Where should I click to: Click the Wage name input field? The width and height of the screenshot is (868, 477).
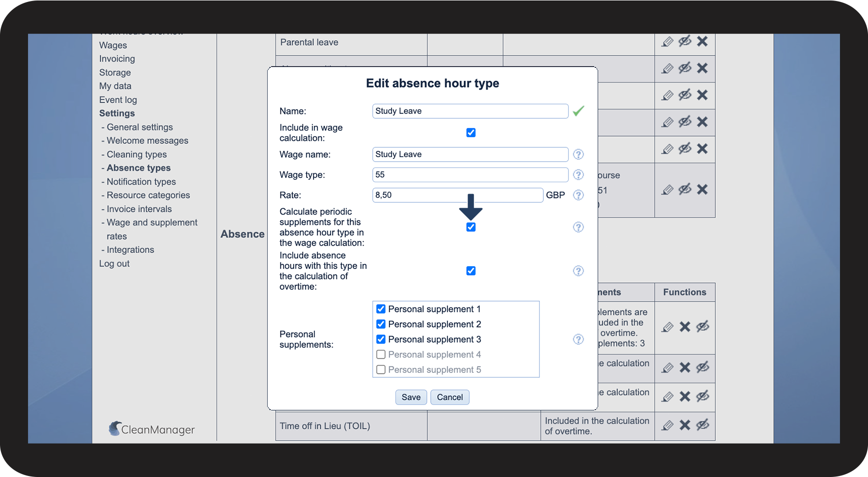470,154
